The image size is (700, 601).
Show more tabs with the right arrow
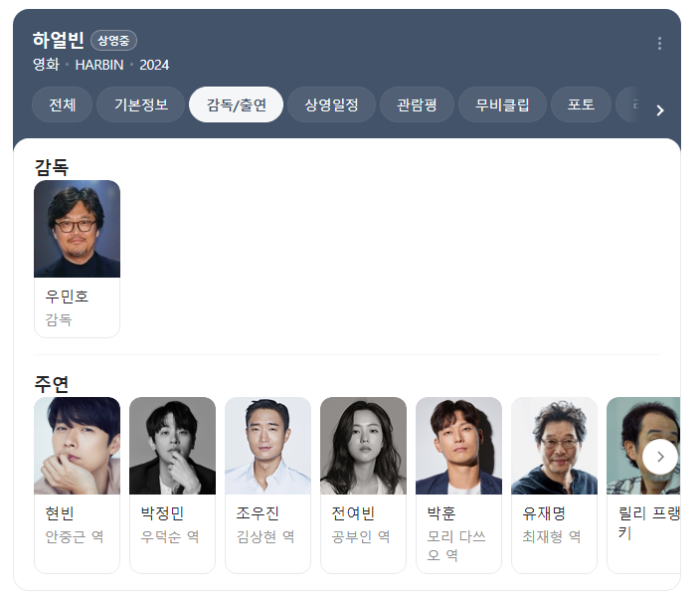[660, 109]
